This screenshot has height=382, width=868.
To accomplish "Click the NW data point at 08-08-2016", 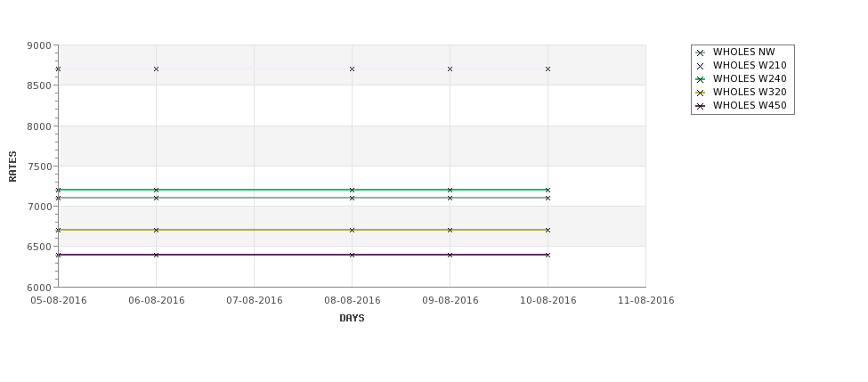I will pos(352,198).
